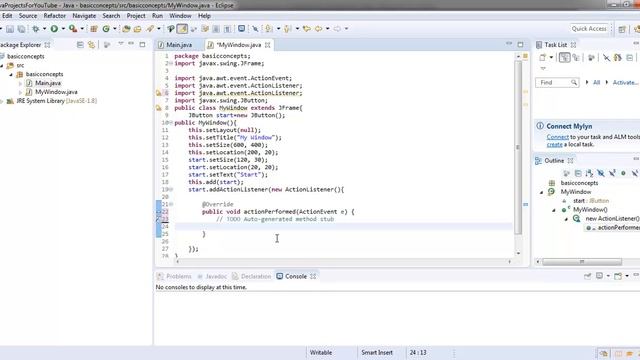Open Run button dropdown arrow
The image size is (640, 360).
(63, 29)
